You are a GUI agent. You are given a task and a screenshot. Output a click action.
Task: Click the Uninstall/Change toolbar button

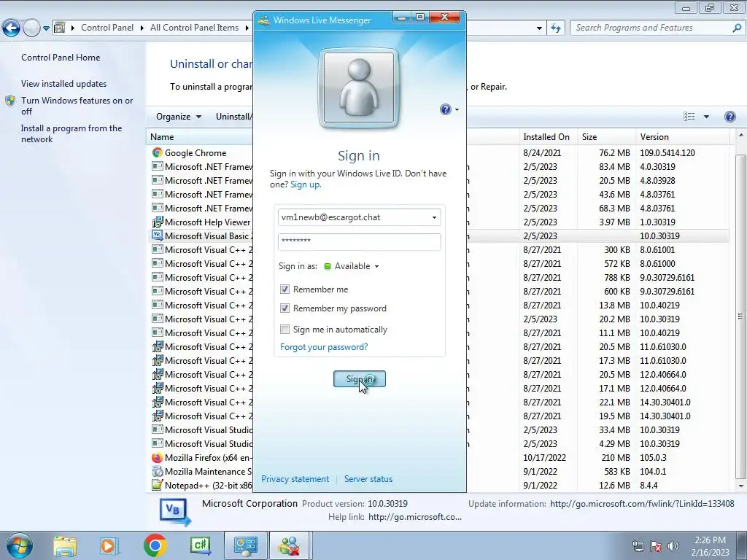[233, 117]
